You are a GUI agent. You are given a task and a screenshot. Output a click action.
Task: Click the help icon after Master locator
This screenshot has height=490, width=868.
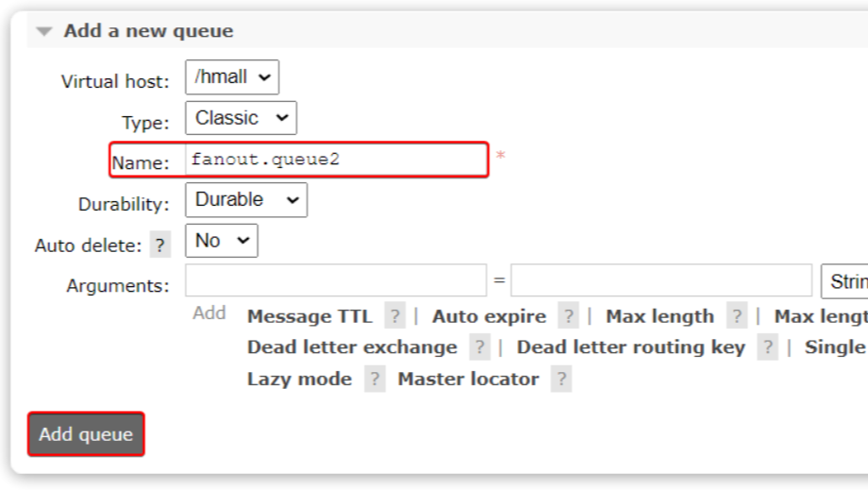pyautogui.click(x=561, y=380)
